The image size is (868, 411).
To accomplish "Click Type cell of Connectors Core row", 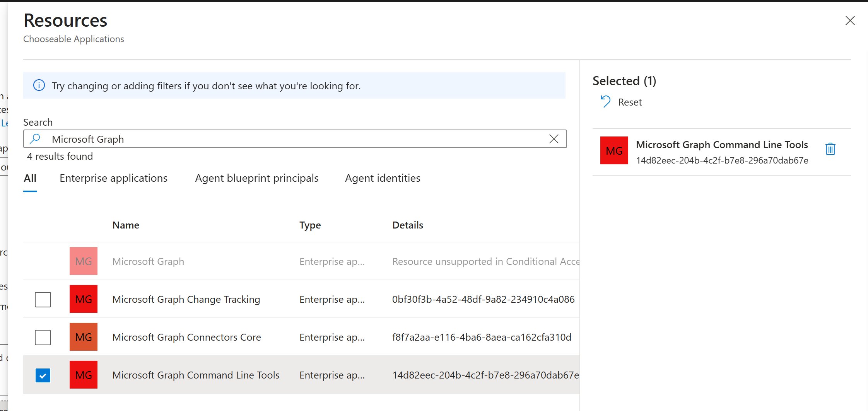I will point(332,337).
